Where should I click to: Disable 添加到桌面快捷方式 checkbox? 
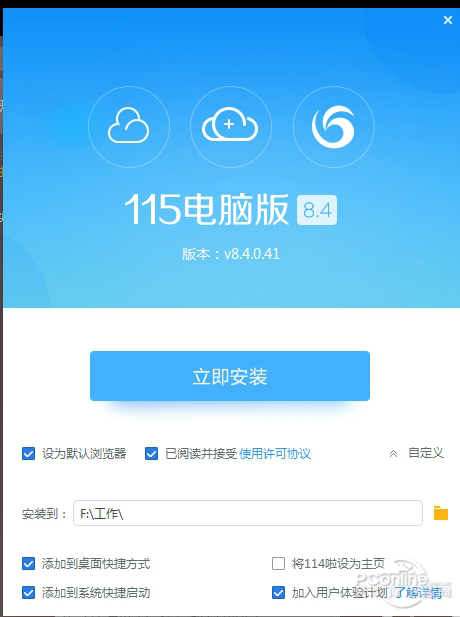[28, 563]
